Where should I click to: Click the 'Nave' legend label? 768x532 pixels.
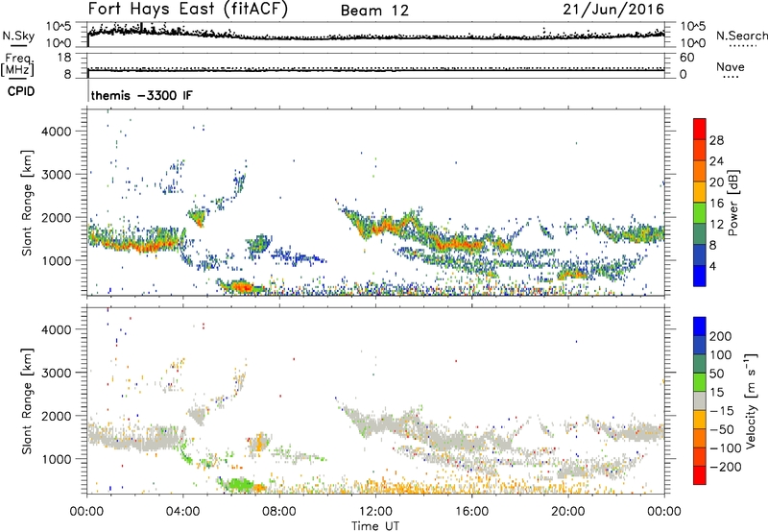pos(731,66)
